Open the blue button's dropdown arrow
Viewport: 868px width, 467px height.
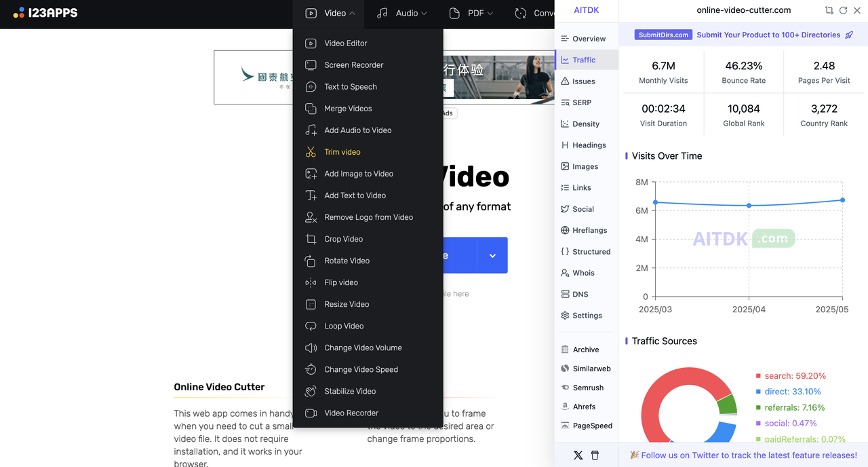coord(492,255)
